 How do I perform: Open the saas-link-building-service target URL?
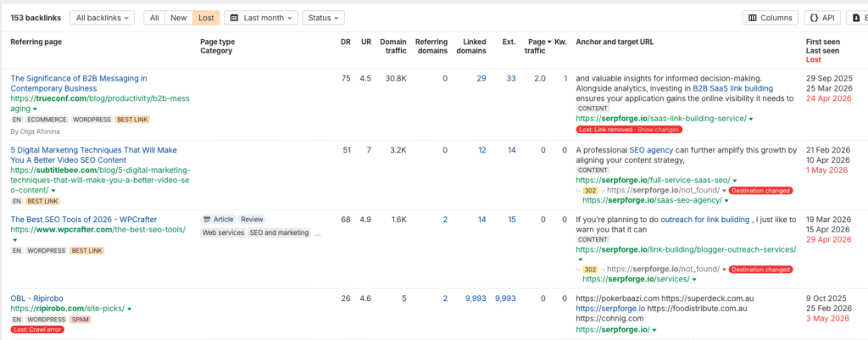(661, 118)
